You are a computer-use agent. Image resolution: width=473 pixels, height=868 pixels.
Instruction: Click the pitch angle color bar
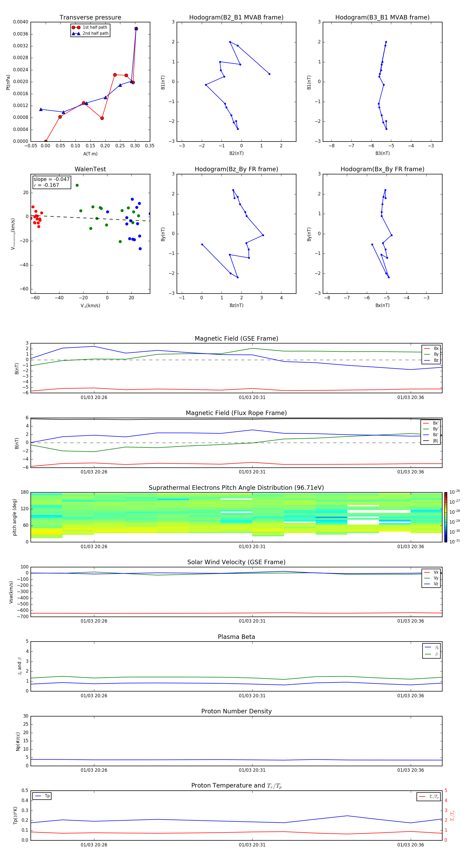pyautogui.click(x=446, y=517)
